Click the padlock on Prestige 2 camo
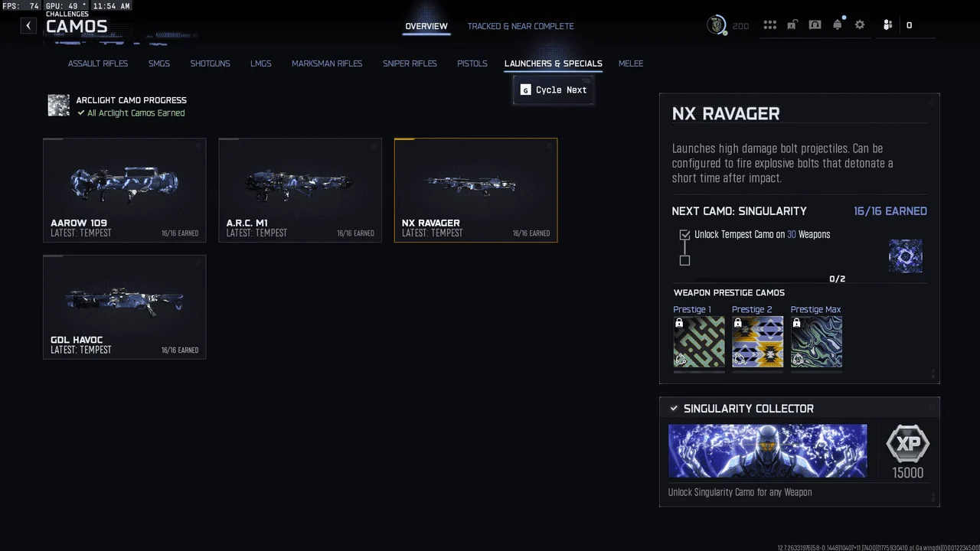Image resolution: width=980 pixels, height=551 pixels. [738, 324]
